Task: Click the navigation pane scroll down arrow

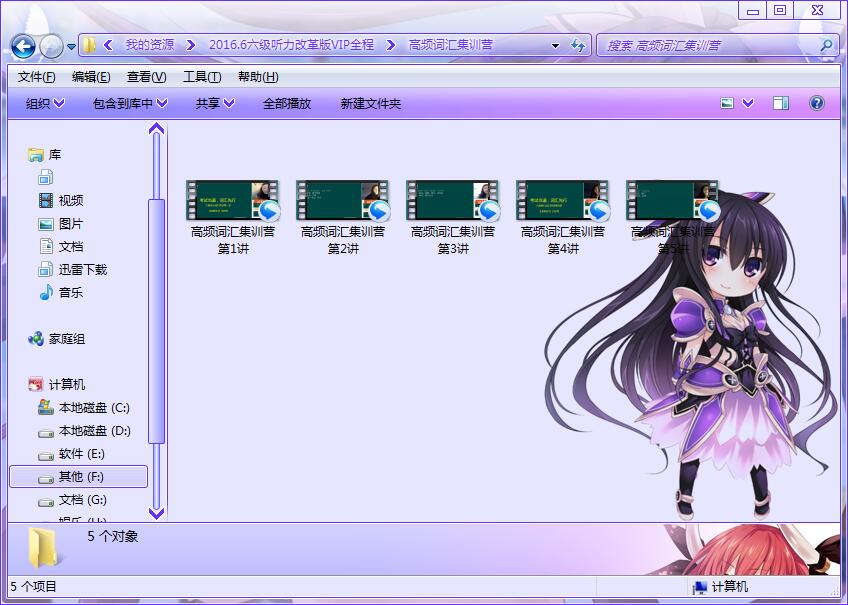Action: (156, 513)
